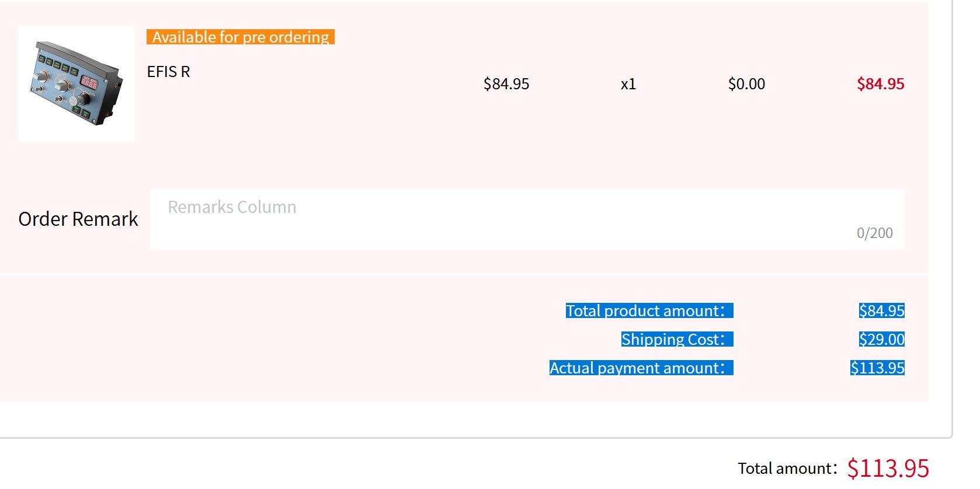This screenshot has width=980, height=489.
Task: Click the Total product amount label
Action: coord(649,310)
